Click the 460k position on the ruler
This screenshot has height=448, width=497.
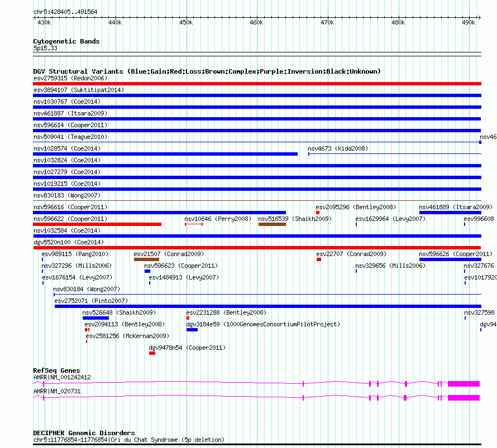pyautogui.click(x=256, y=22)
